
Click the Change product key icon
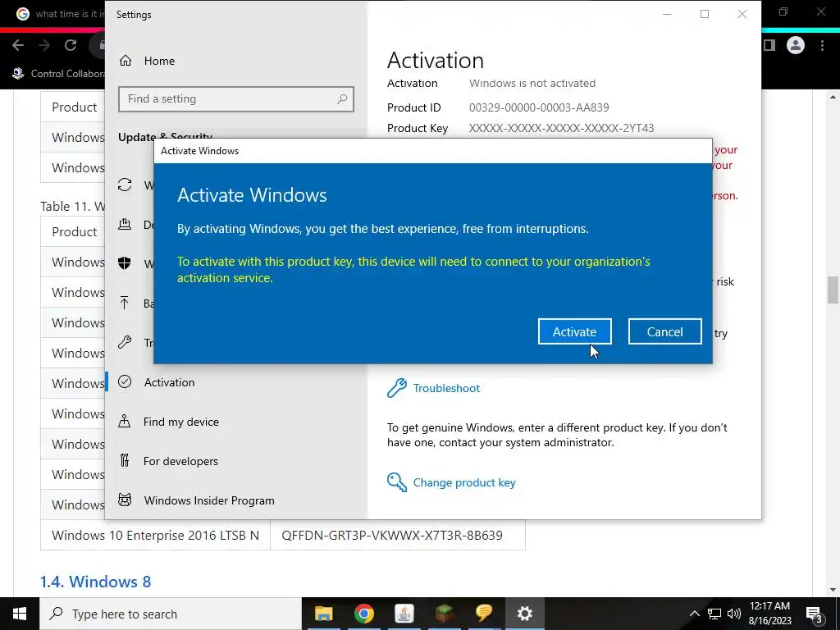[397, 482]
